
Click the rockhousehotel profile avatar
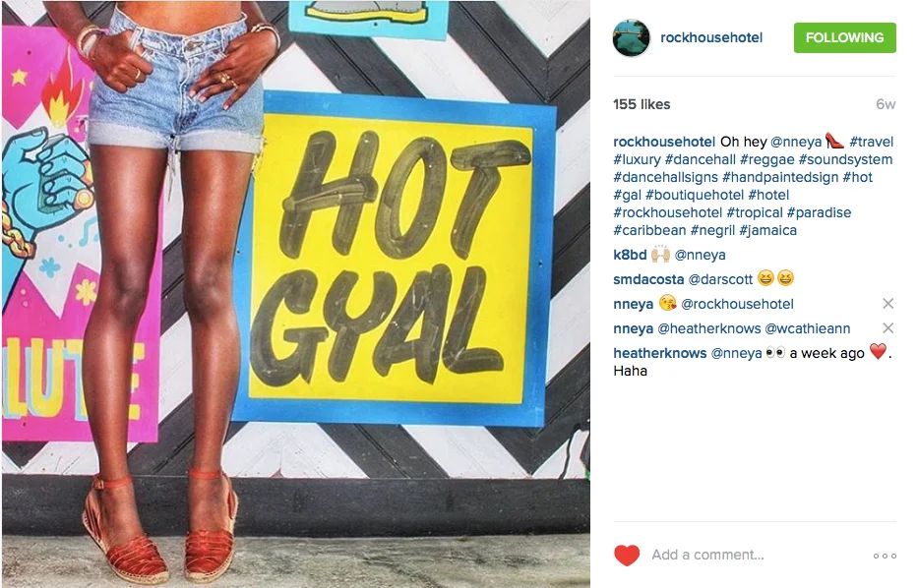pos(631,38)
